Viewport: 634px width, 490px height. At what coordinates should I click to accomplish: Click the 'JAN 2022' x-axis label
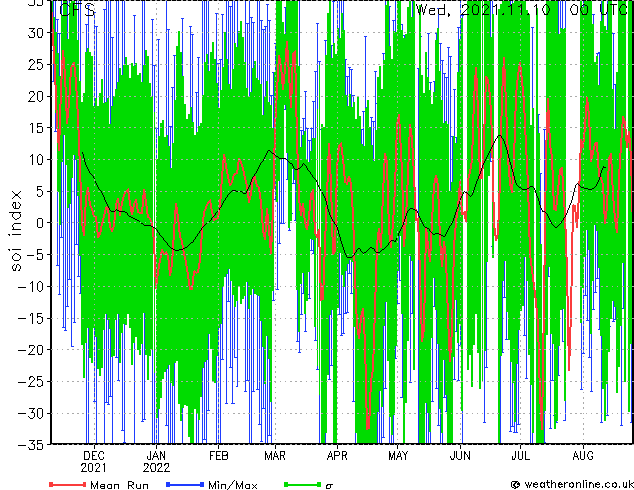156,462
